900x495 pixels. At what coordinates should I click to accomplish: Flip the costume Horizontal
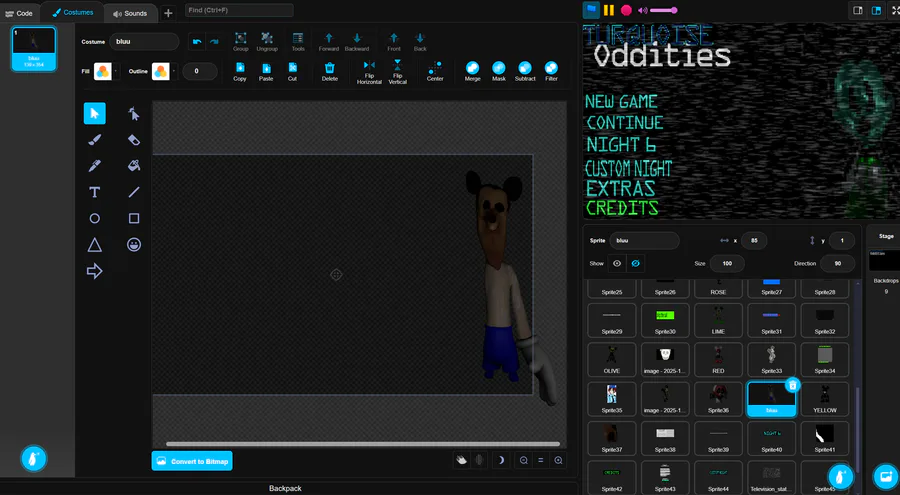click(x=369, y=72)
